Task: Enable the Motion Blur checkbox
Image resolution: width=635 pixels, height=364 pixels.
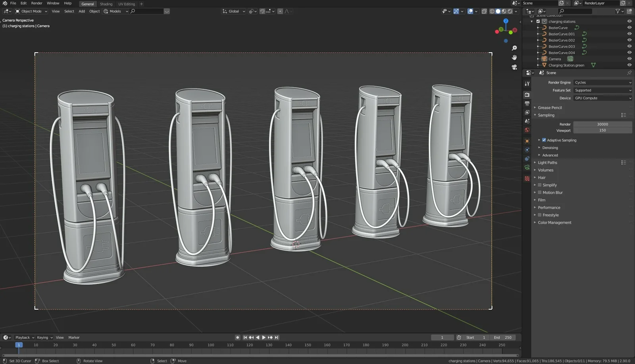Action: pyautogui.click(x=540, y=192)
